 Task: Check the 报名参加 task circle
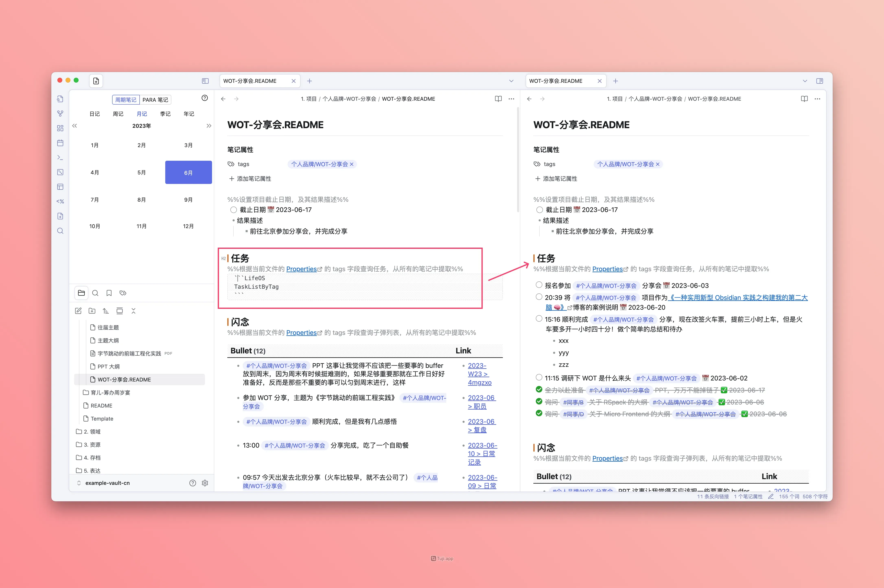539,285
